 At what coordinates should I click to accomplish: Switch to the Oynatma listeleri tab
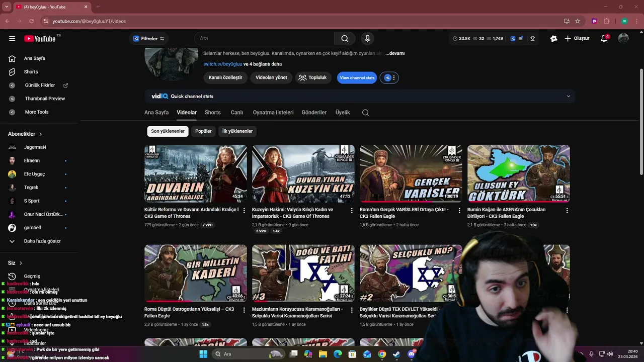(x=273, y=113)
